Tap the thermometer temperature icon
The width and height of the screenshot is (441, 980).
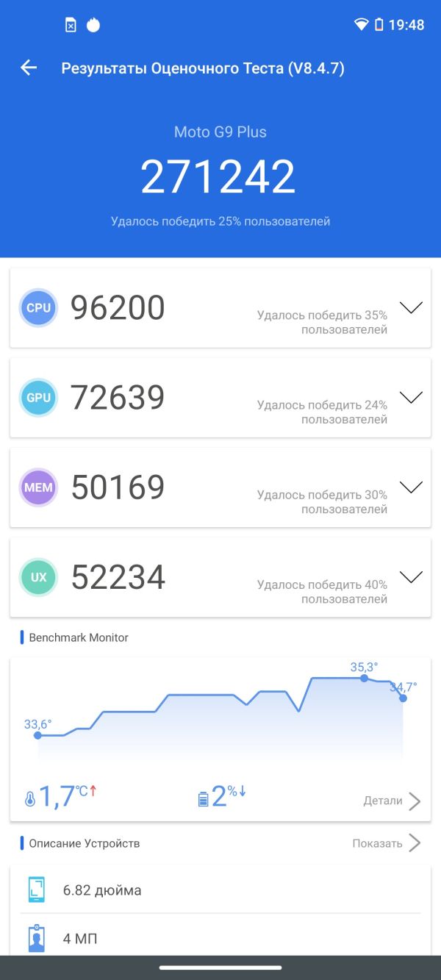30,799
